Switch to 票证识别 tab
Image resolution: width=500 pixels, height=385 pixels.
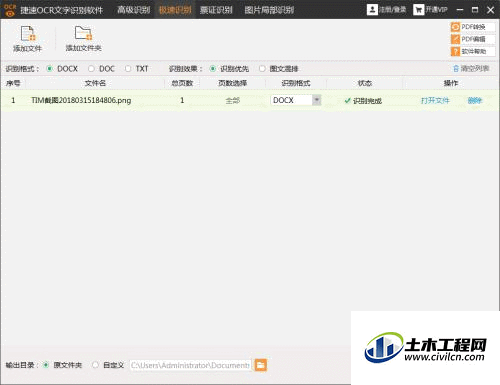[x=216, y=10]
